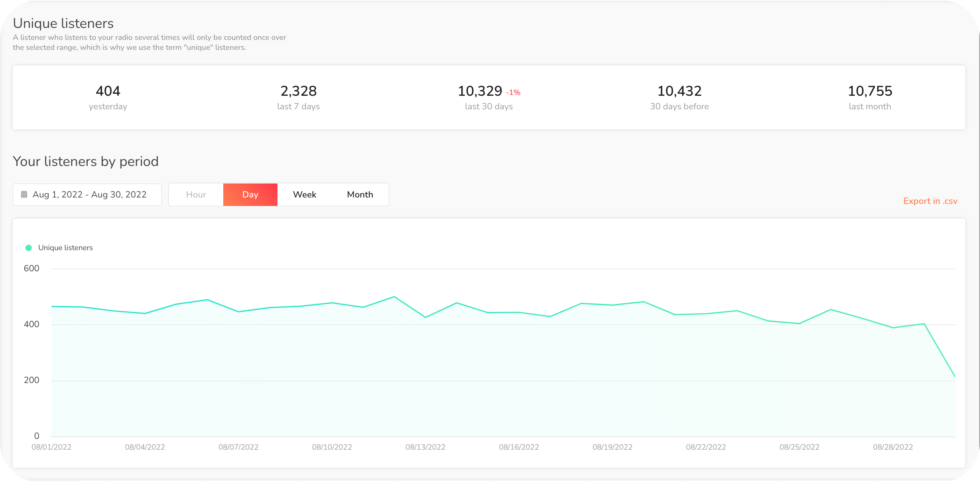
Task: Click the 600 y-axis gridline label
Action: [x=31, y=269]
